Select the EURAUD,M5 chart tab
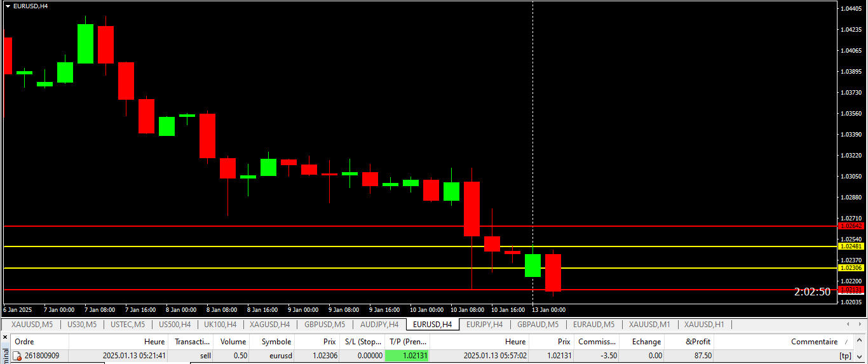This screenshot has height=364, width=868. tap(594, 325)
